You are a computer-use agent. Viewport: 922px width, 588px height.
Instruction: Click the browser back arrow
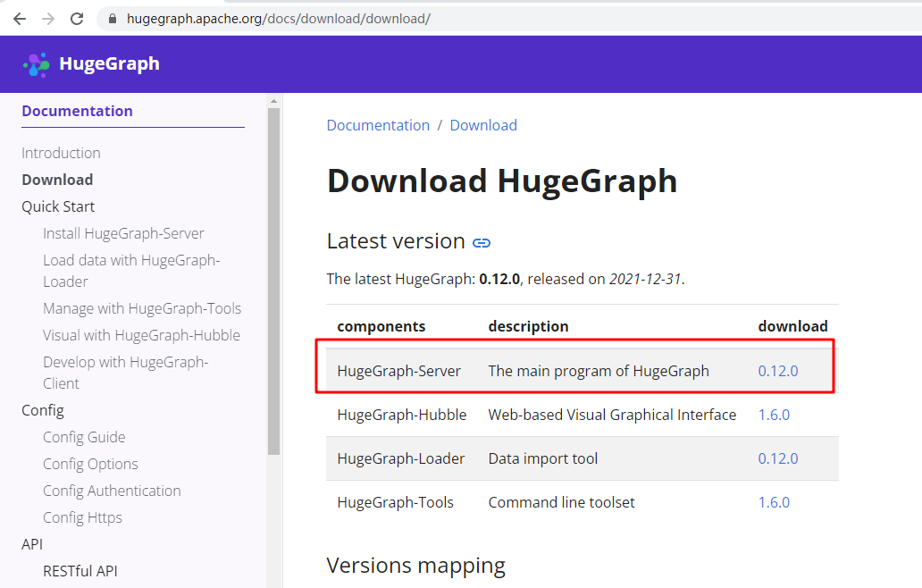[20, 19]
